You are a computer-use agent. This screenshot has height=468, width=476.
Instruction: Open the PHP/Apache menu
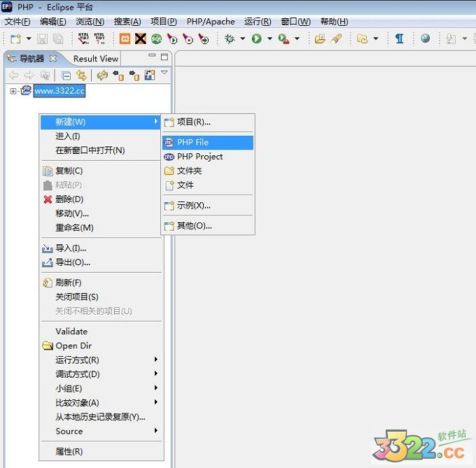click(x=210, y=22)
